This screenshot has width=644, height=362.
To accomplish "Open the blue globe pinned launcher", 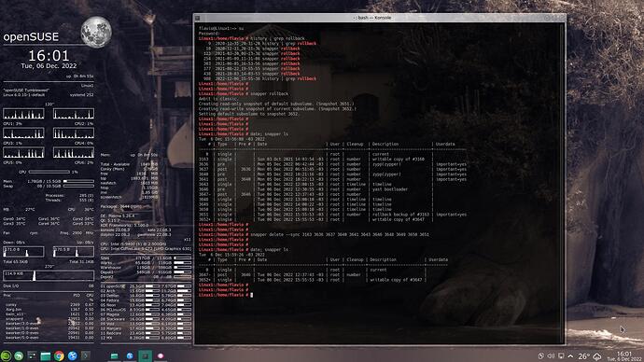I will click(x=72, y=355).
